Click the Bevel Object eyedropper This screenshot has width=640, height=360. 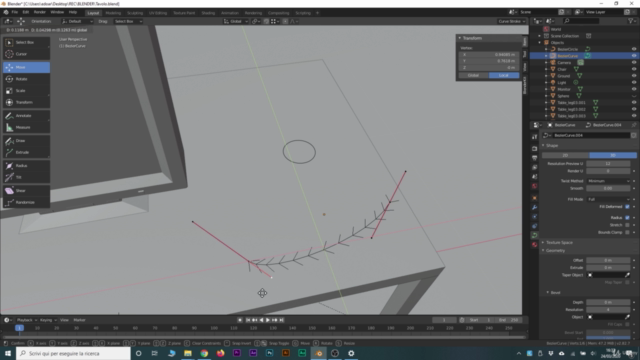[627, 317]
